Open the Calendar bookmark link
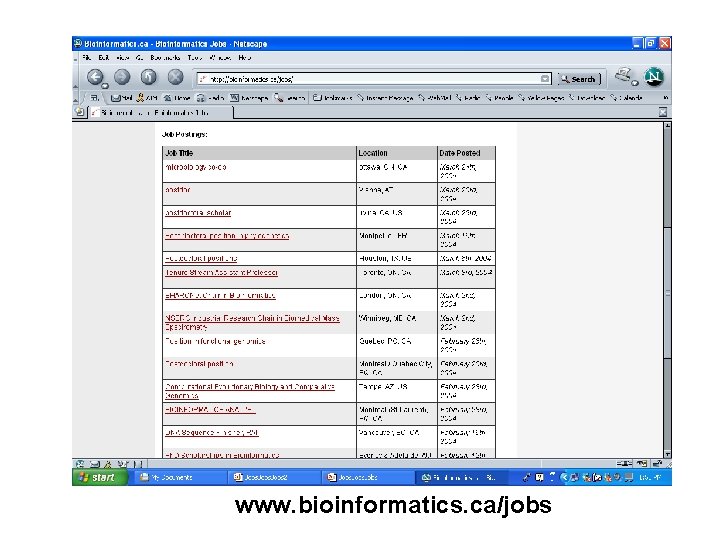This screenshot has width=720, height=540. point(626,98)
